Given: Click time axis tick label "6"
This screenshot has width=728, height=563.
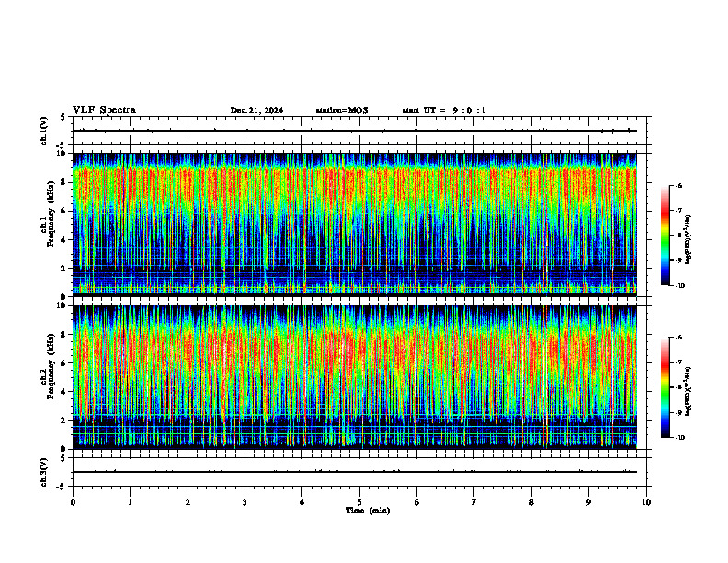Looking at the screenshot, I should coord(417,502).
